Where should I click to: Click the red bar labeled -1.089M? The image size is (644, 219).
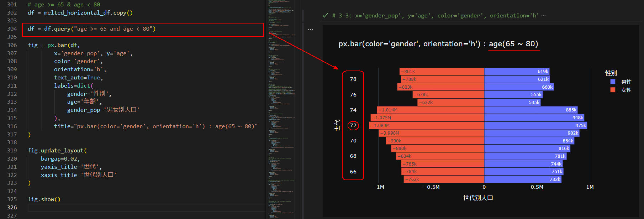tap(427, 125)
